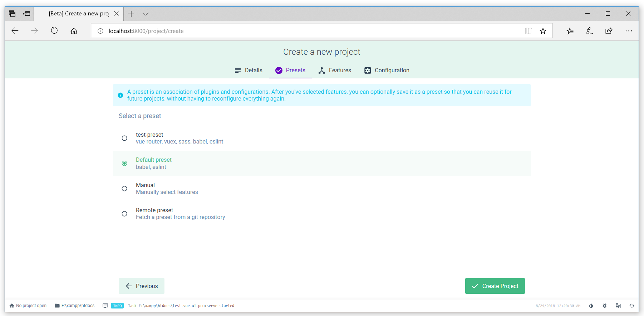This screenshot has height=316, width=644.
Task: Toggle dark mode icon in status bar
Action: pos(591,306)
